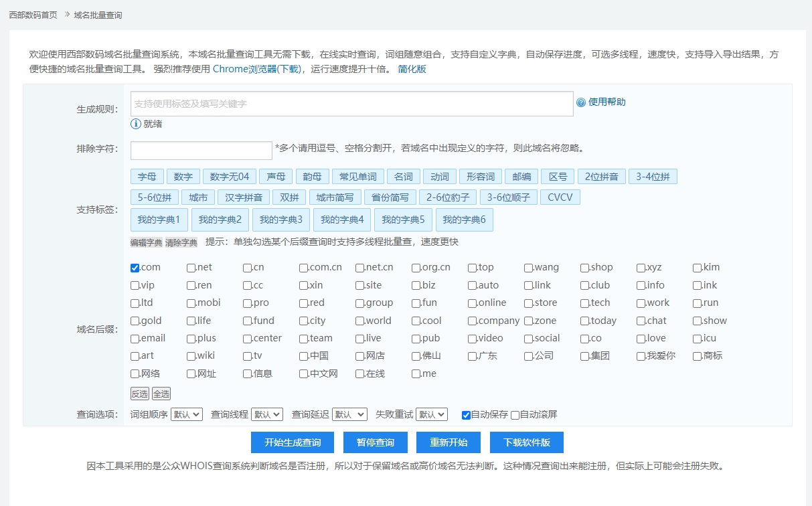This screenshot has height=506, width=812.
Task: Insert the 数字 tag
Action: (x=183, y=177)
